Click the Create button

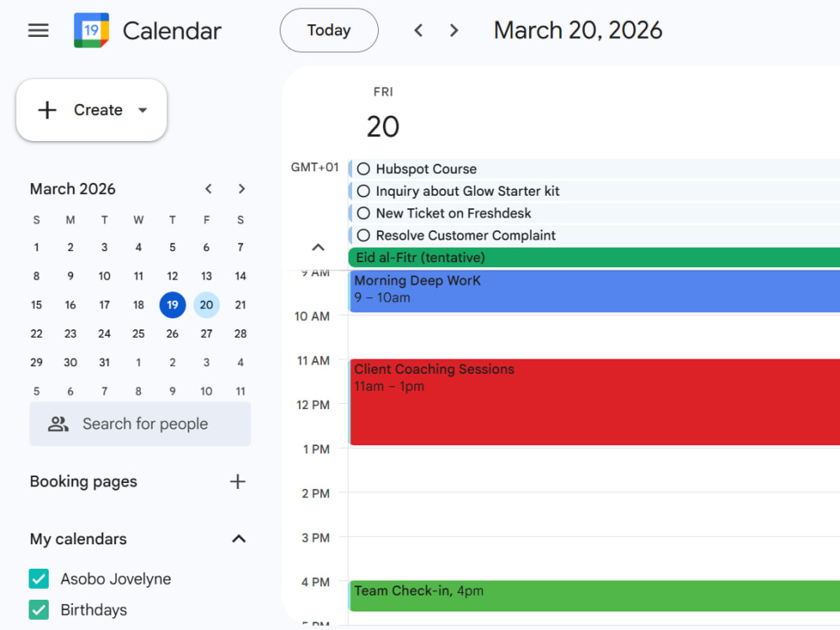point(92,110)
